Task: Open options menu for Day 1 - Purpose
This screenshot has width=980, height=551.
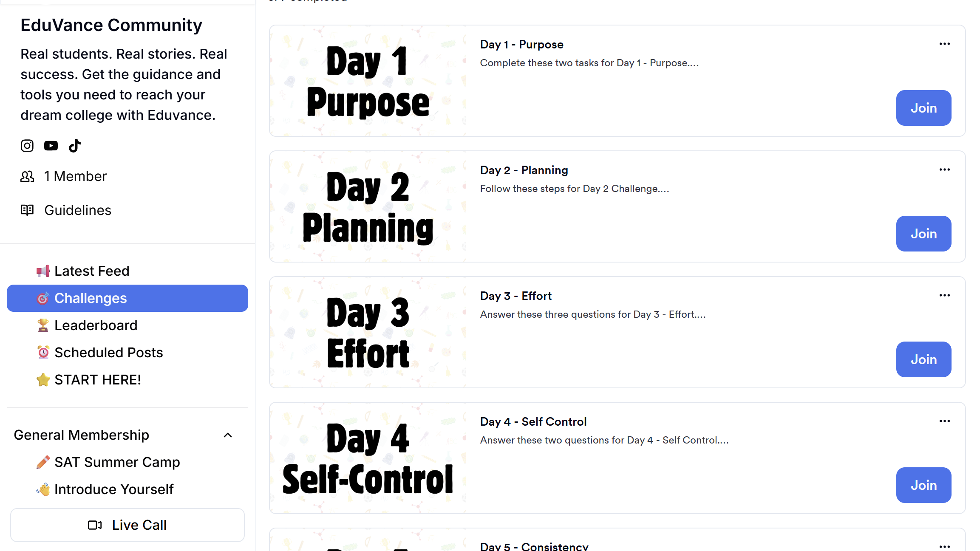Action: click(x=944, y=44)
